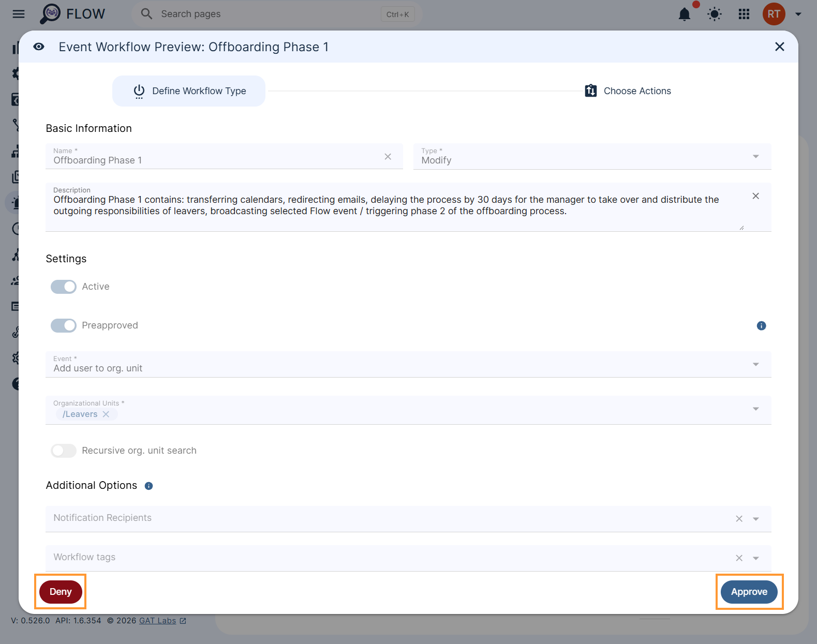Viewport: 817px width, 644px height.
Task: Click the Basic Information heading
Action: point(88,128)
